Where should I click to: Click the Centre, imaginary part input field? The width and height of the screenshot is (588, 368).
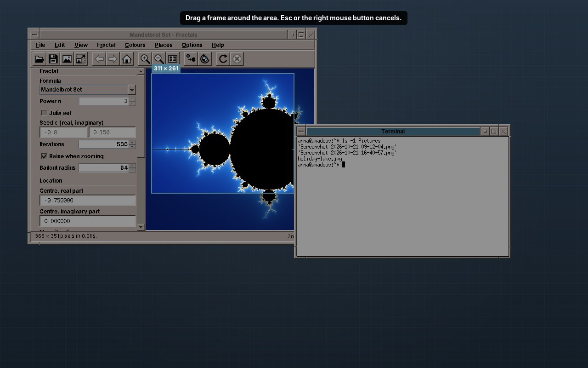click(88, 221)
